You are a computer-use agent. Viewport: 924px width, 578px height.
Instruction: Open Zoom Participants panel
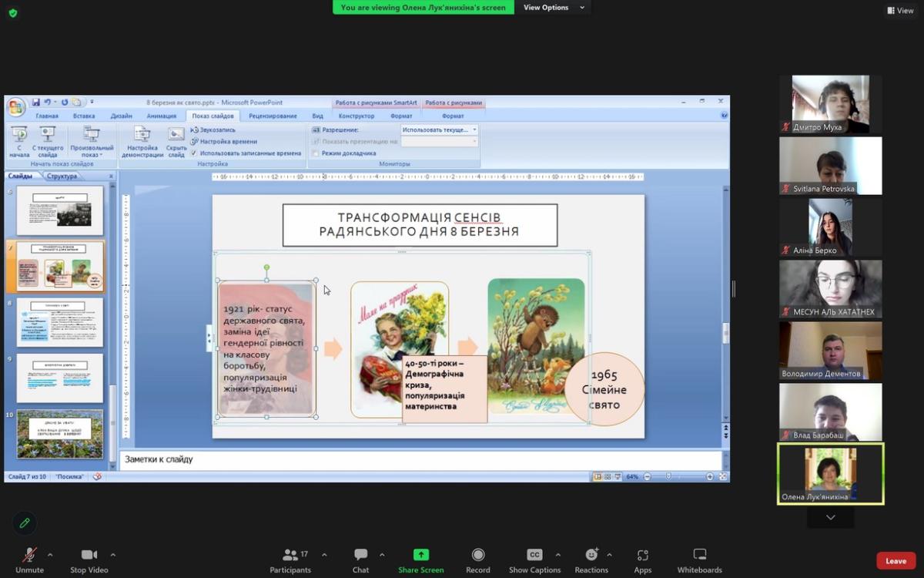[x=290, y=560]
